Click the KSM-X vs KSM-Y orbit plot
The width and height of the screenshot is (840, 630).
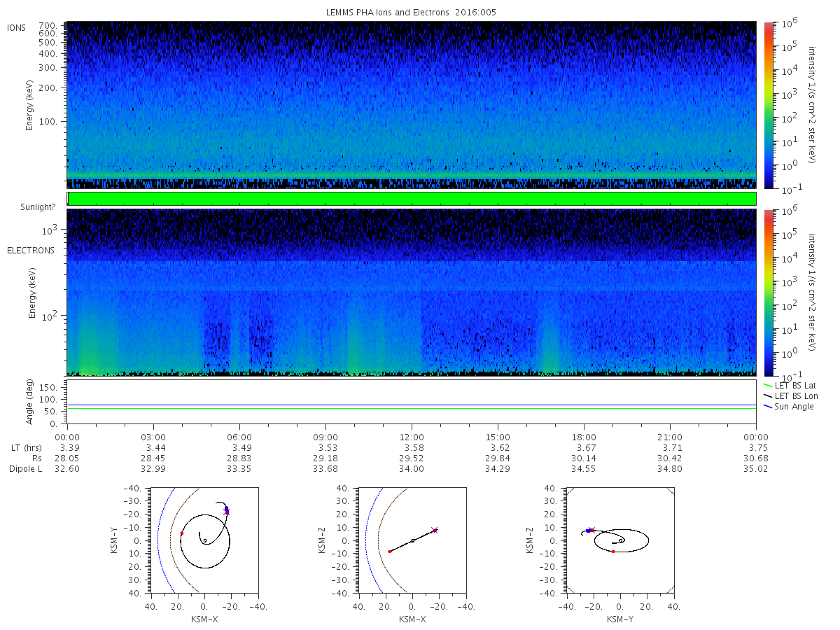click(204, 540)
